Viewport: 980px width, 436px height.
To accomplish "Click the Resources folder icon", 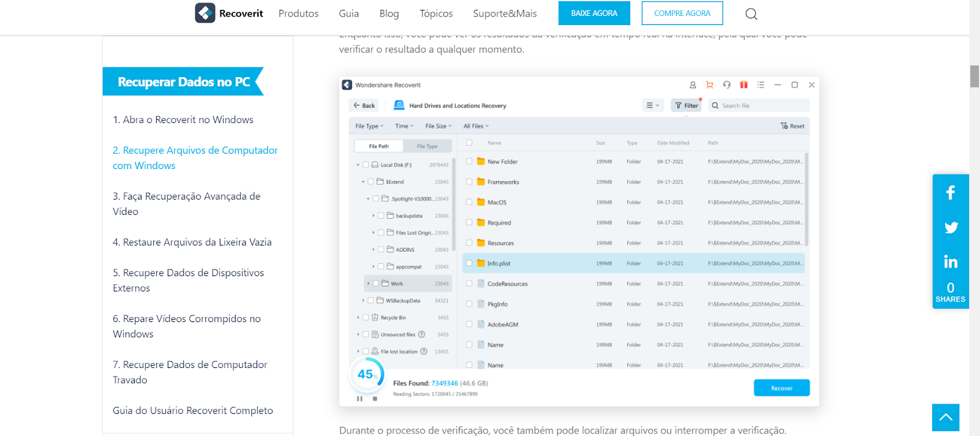I will click(481, 243).
